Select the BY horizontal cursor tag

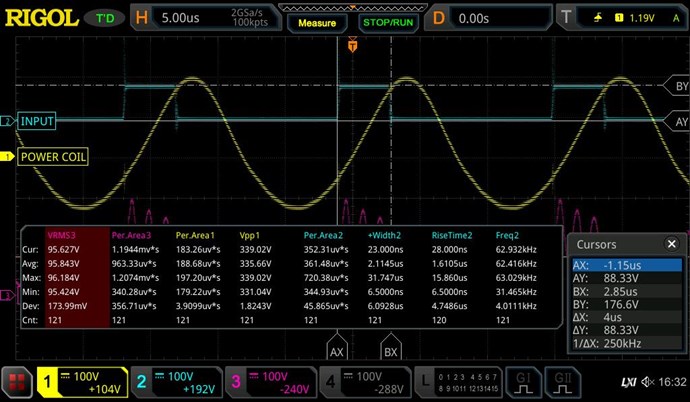(678, 86)
